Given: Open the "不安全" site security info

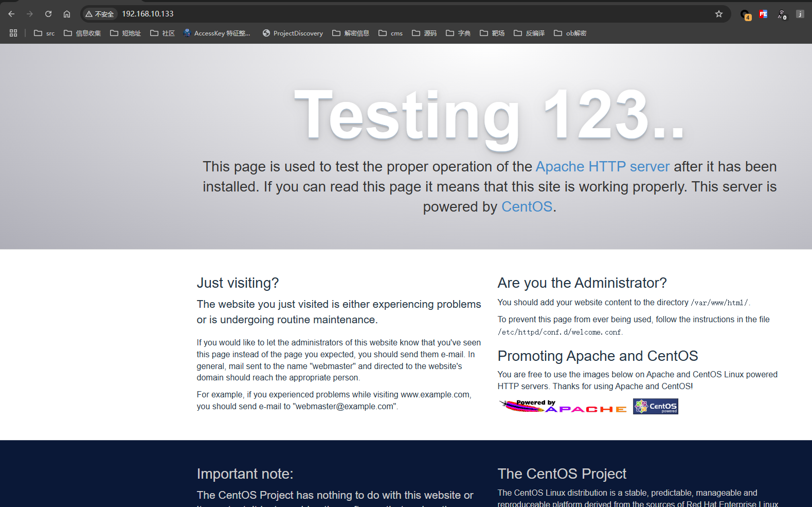Looking at the screenshot, I should point(100,14).
